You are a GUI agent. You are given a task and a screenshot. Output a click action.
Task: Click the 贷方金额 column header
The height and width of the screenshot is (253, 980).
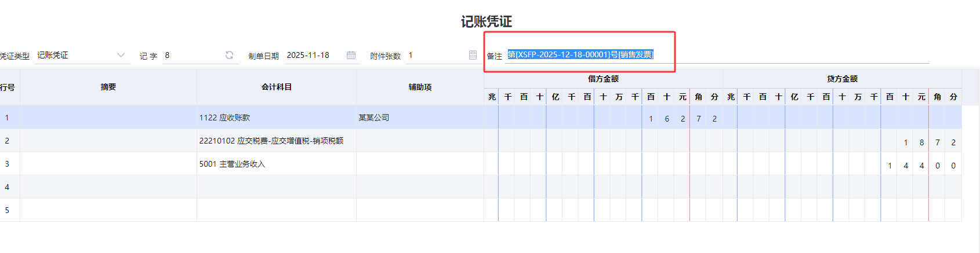click(842, 79)
